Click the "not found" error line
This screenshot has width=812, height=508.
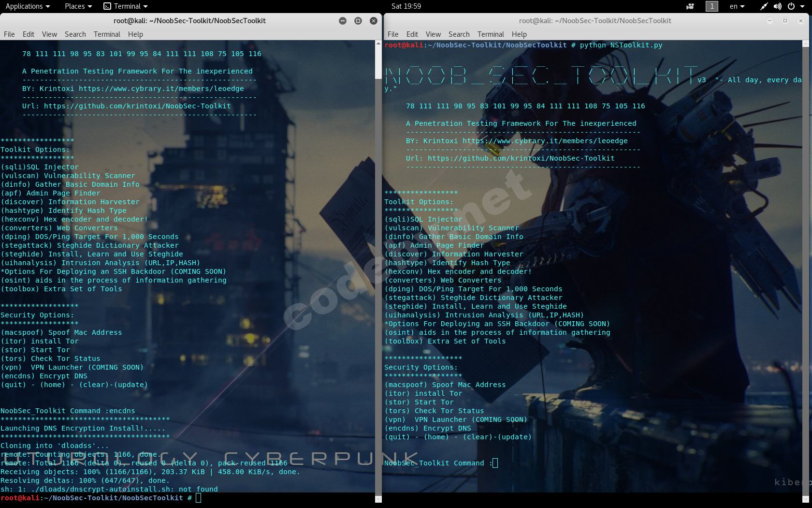109,489
